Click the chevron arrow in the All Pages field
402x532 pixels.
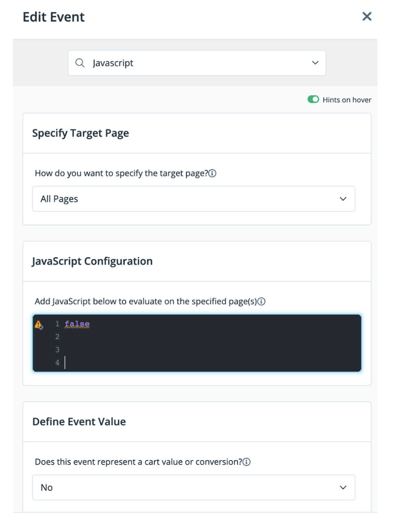[343, 199]
